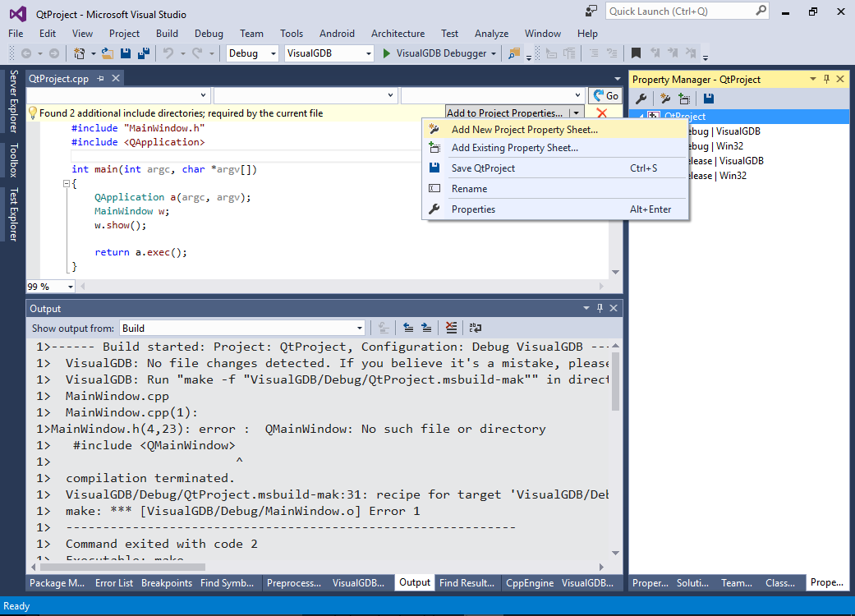Choose Add New Project Property Sheet
The height and width of the screenshot is (616, 855).
point(555,130)
